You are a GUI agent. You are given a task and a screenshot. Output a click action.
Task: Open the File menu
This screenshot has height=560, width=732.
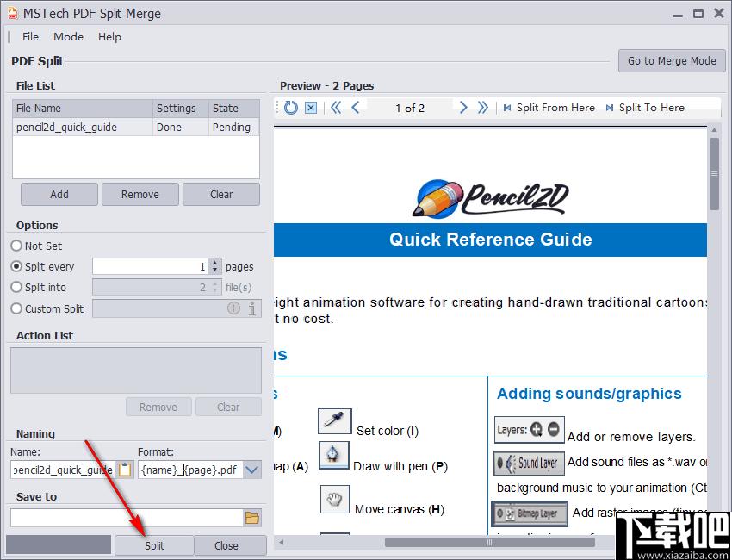coord(30,36)
